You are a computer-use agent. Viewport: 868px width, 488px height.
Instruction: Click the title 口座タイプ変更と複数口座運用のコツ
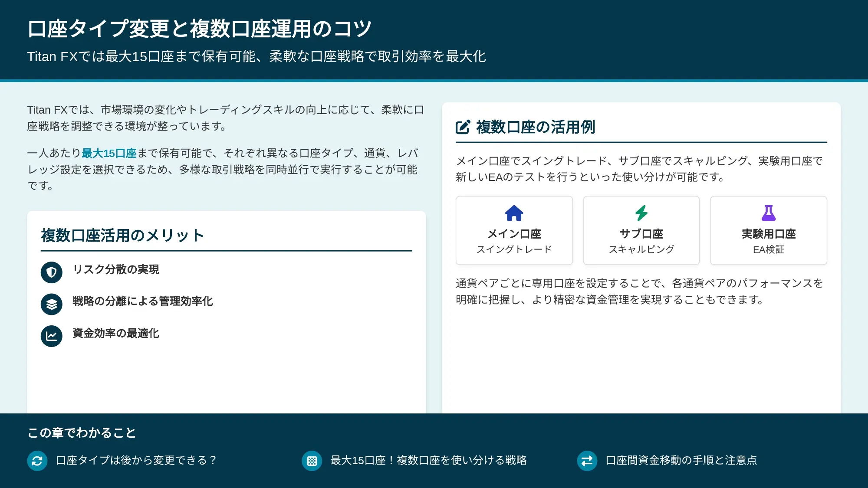click(x=200, y=29)
